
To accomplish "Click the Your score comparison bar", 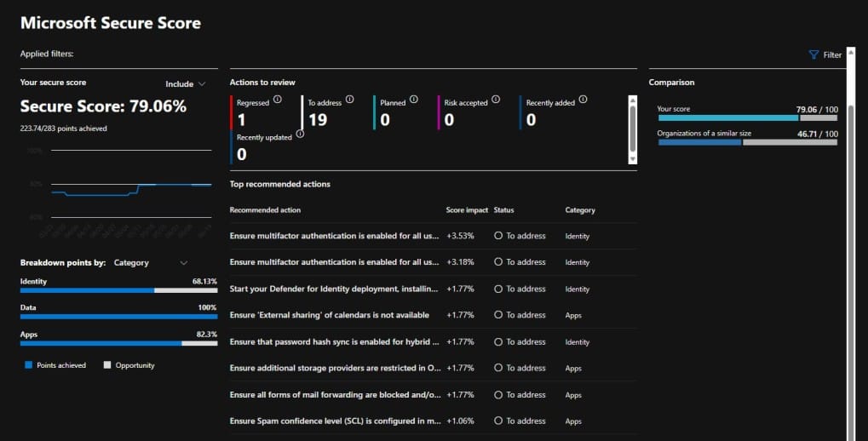I will pos(747,117).
